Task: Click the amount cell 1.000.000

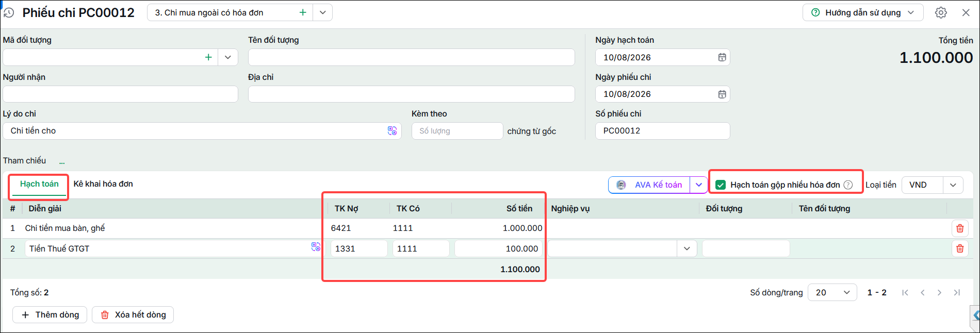Action: coord(498,228)
